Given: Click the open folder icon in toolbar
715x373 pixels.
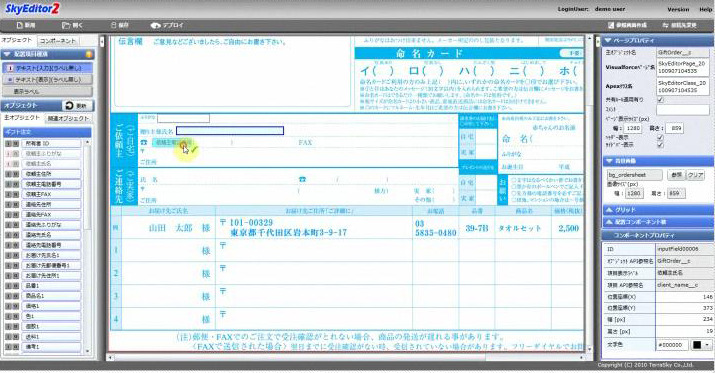Looking at the screenshot, I should 66,26.
